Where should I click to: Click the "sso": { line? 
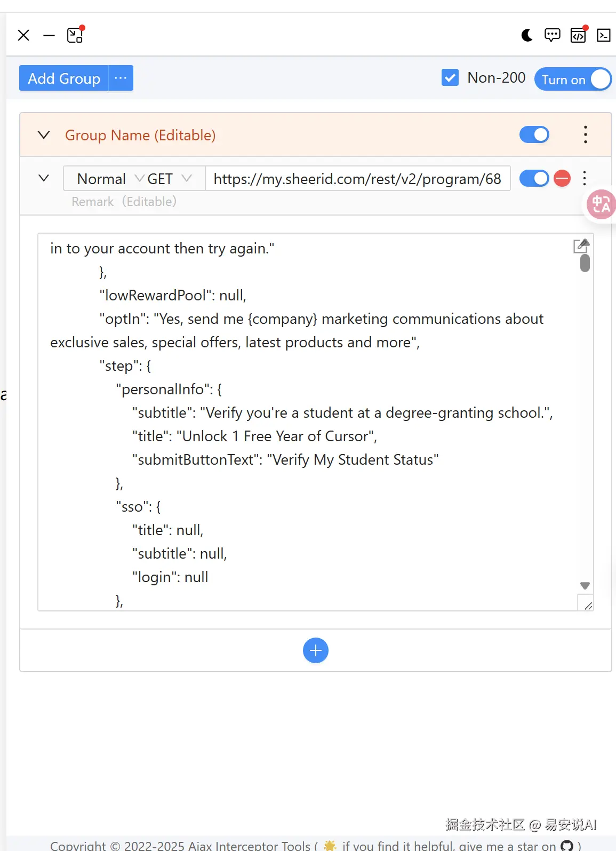coord(138,507)
